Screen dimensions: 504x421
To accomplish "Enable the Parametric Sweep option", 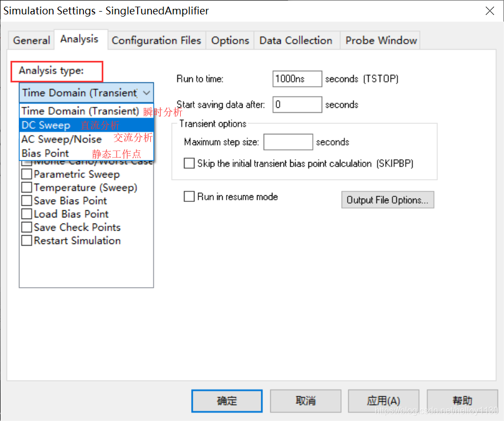I will click(27, 174).
